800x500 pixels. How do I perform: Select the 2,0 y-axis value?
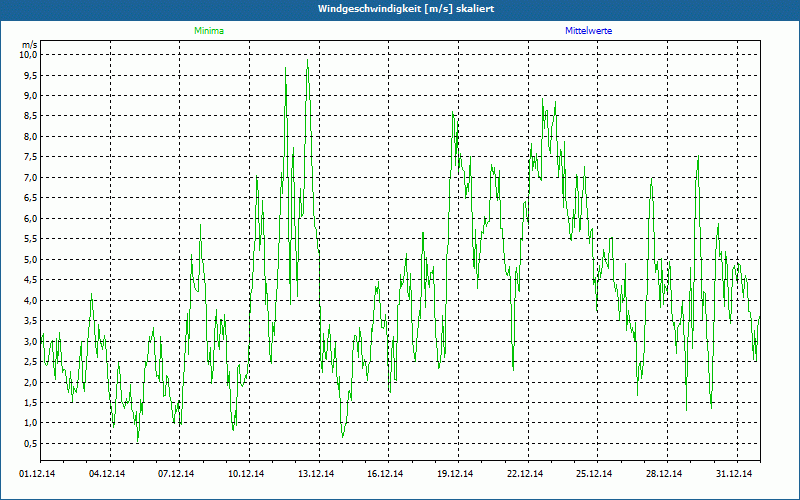[x=31, y=382]
